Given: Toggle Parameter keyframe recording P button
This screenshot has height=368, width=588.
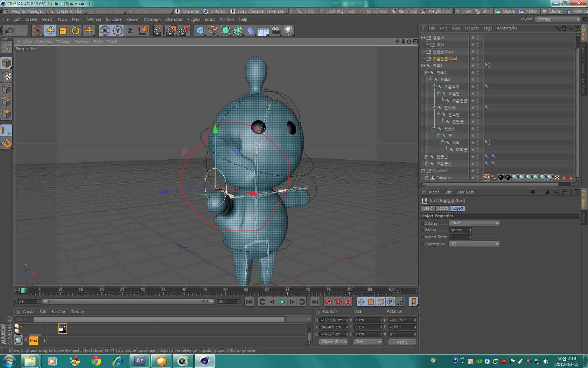Looking at the screenshot, I should point(391,302).
